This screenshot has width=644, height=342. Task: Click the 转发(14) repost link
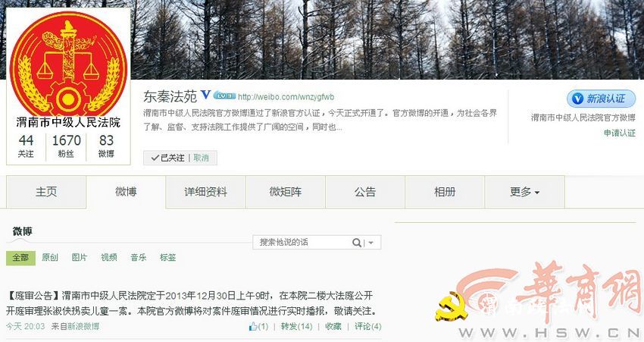tap(296, 326)
